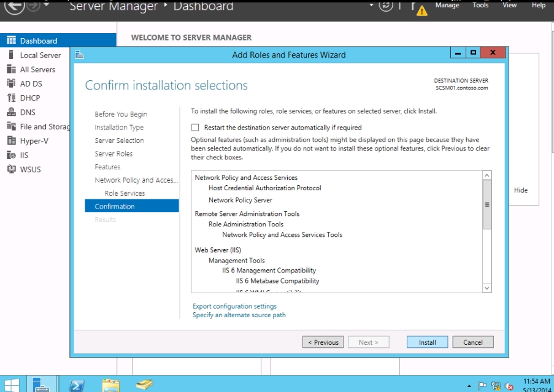
Task: Go to Installation Type step
Action: [x=119, y=127]
